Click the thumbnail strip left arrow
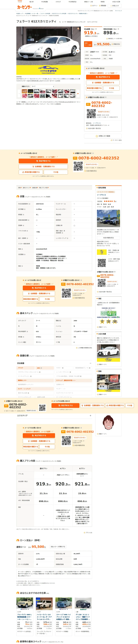 (x=19, y=93)
